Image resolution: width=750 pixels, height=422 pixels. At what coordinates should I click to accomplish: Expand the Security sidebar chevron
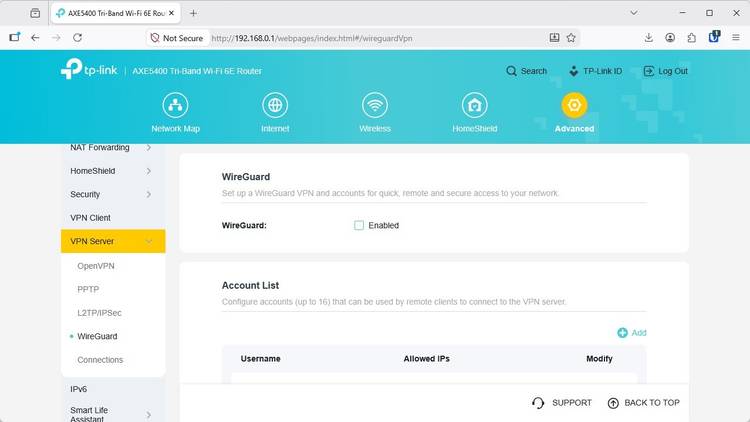point(149,195)
